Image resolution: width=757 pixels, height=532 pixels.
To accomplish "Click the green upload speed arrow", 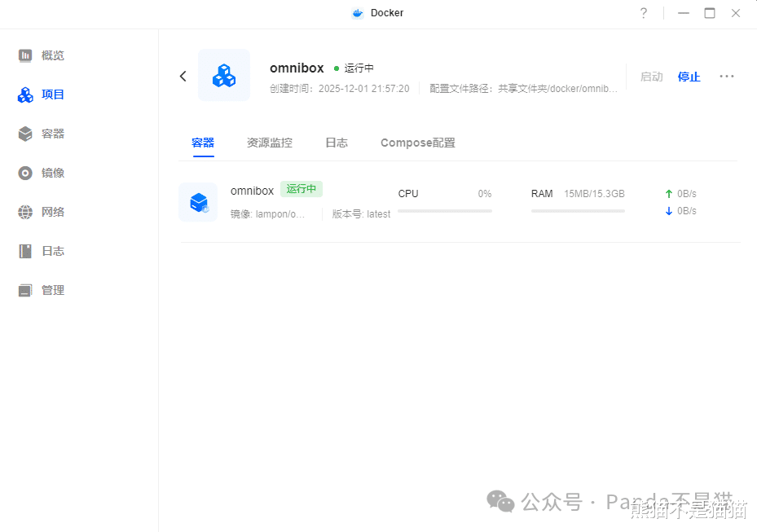I will point(669,194).
